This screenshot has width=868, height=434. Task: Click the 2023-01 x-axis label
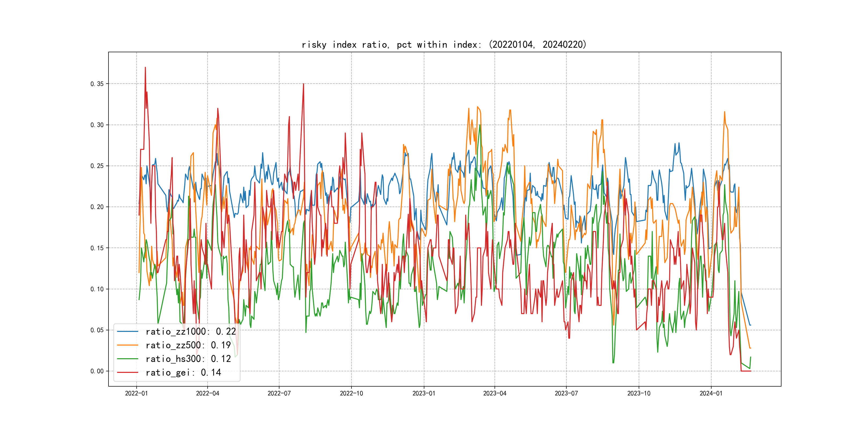coord(424,394)
